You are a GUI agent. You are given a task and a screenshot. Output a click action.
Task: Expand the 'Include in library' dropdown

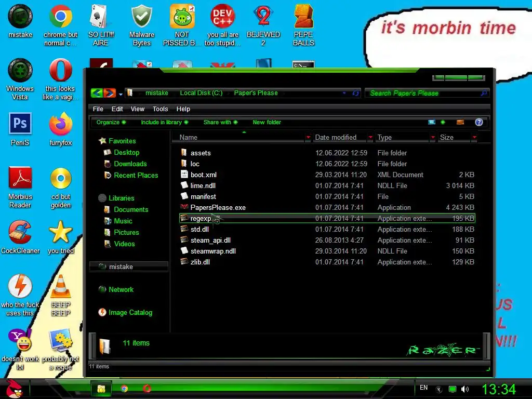pos(165,122)
